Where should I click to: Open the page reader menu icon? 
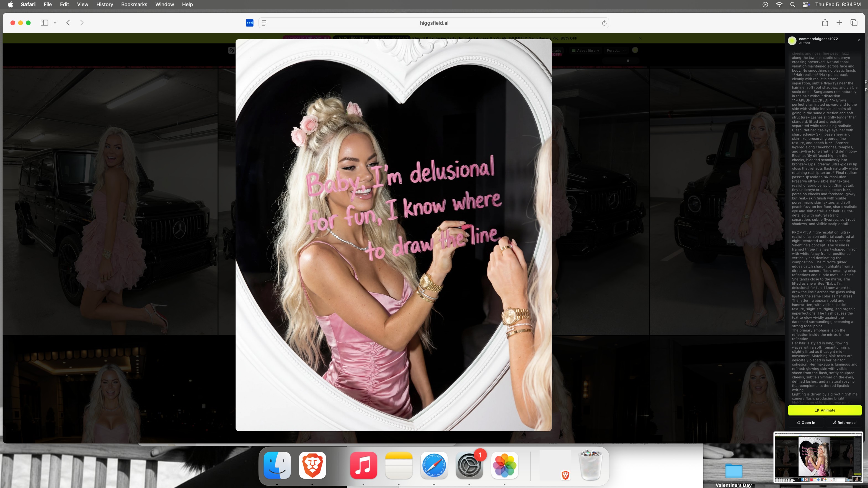pyautogui.click(x=264, y=23)
